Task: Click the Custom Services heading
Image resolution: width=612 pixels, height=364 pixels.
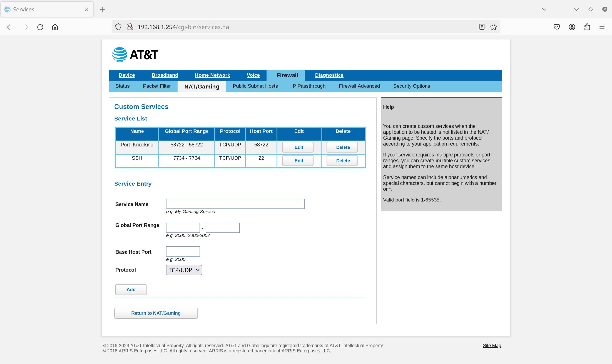Action: 141,106
